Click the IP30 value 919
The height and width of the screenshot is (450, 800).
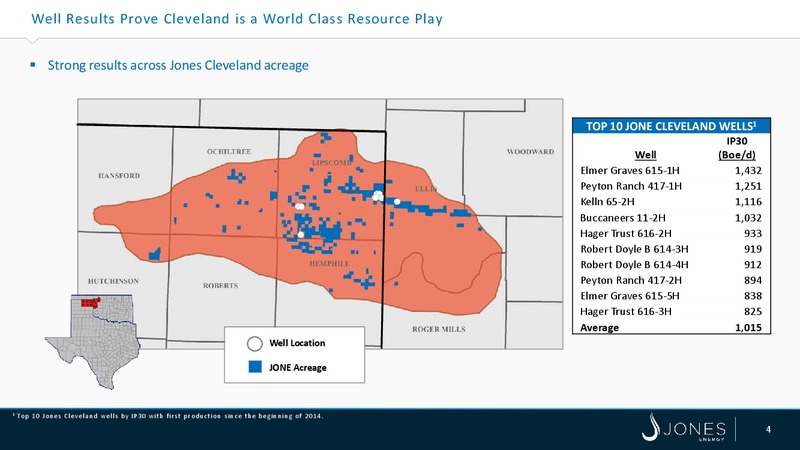[753, 249]
